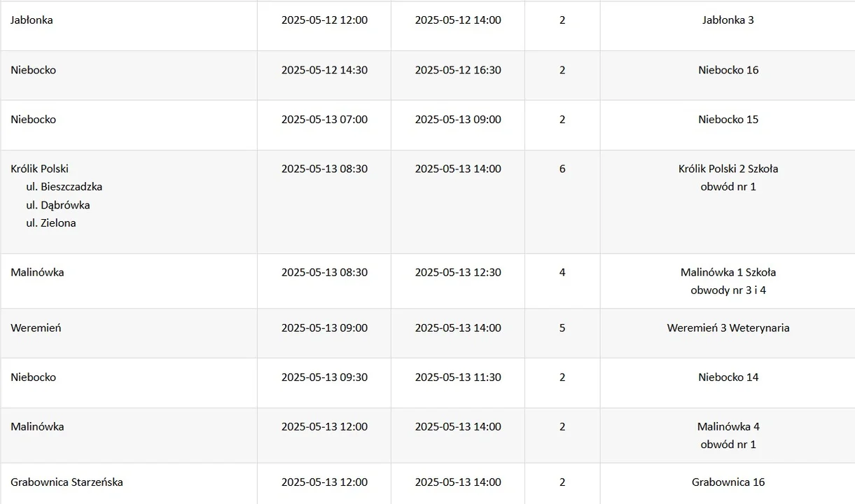
Task: Click the Królik Polski location name
Action: (40, 169)
